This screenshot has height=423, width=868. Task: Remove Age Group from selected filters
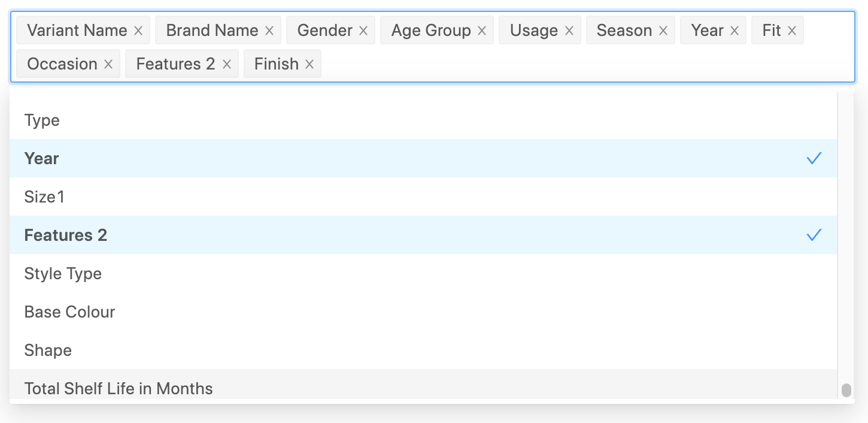[481, 30]
